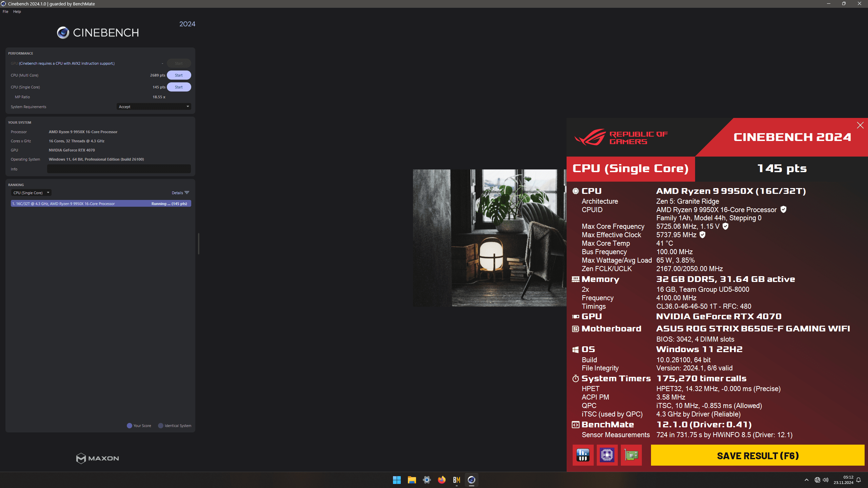The image size is (868, 488).
Task: Click the Republic of Gamers logo
Action: [621, 137]
